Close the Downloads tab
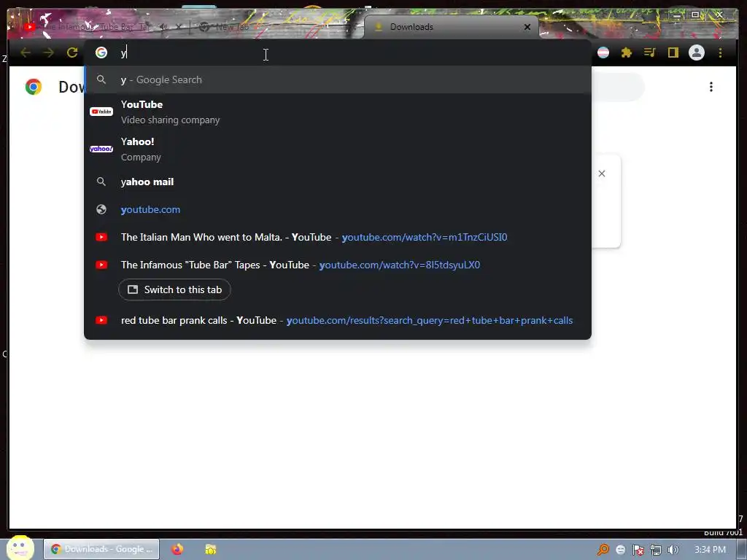Image resolution: width=747 pixels, height=560 pixels. pyautogui.click(x=527, y=27)
